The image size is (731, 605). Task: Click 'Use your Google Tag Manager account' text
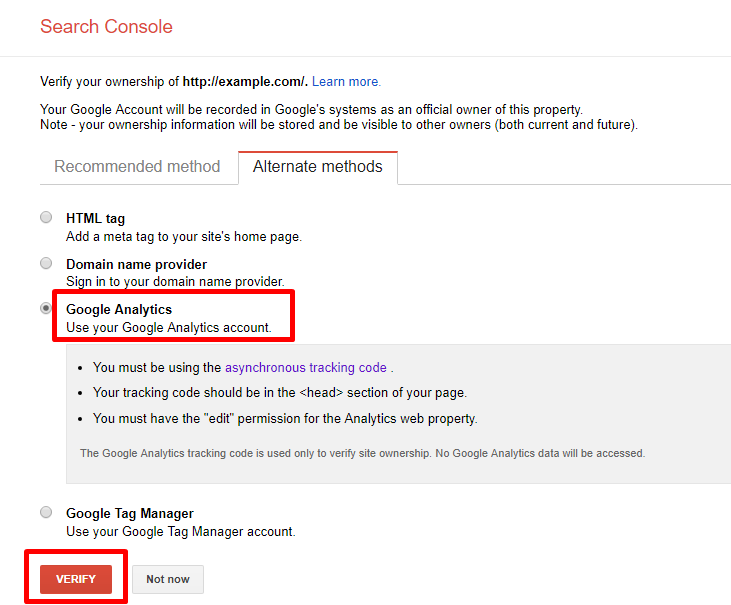click(x=181, y=531)
